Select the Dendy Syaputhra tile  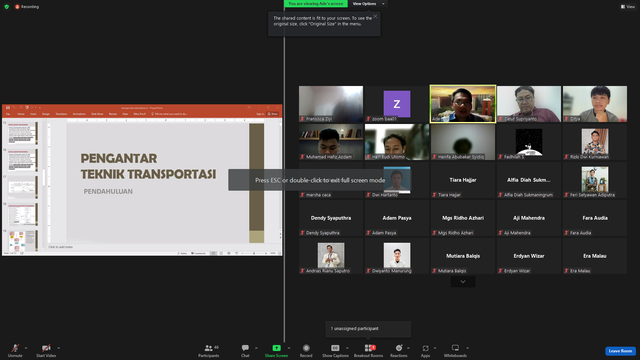click(331, 218)
